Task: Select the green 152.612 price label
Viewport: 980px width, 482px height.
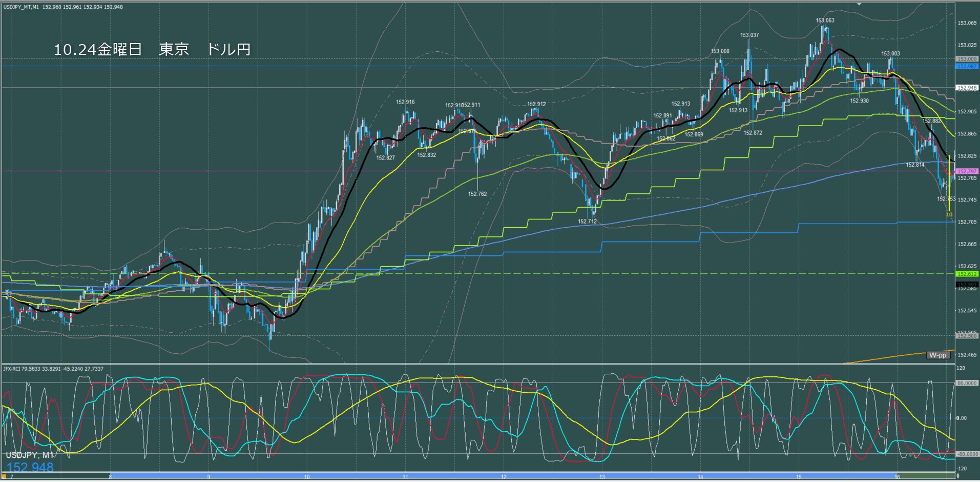Action: point(967,274)
